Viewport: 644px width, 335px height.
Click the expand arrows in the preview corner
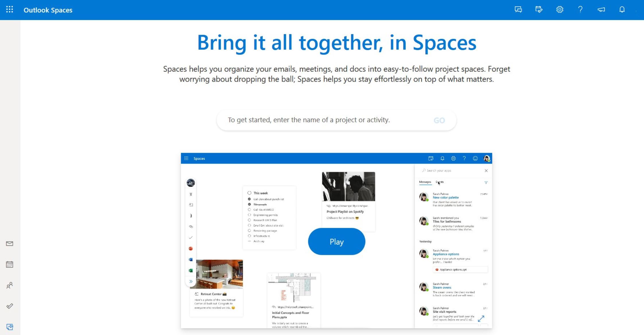(481, 319)
